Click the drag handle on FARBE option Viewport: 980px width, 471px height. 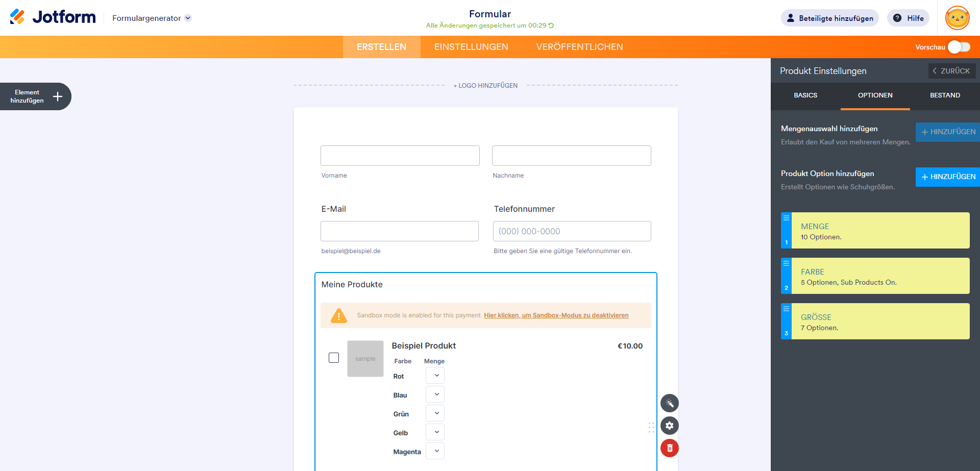pos(786,263)
